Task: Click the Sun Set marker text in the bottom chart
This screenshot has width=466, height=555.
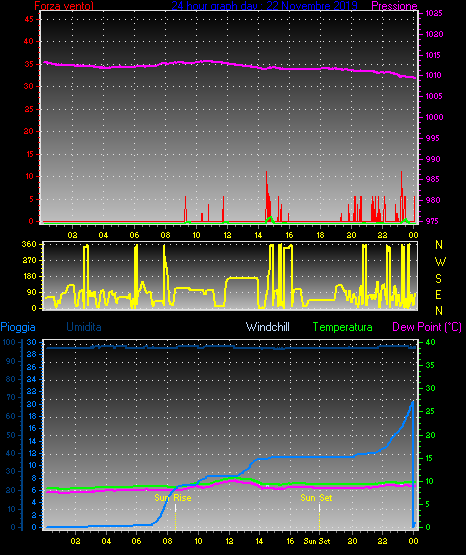Action: [316, 498]
